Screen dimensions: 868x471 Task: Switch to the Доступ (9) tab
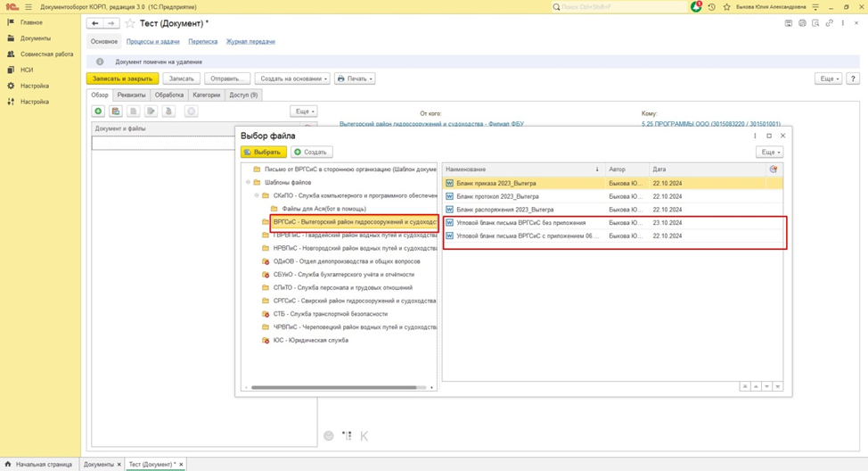click(243, 95)
